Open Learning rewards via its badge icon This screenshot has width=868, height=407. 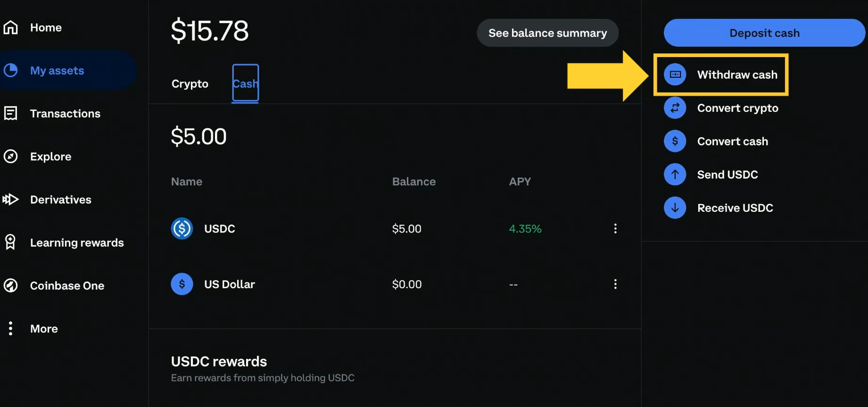click(x=10, y=242)
